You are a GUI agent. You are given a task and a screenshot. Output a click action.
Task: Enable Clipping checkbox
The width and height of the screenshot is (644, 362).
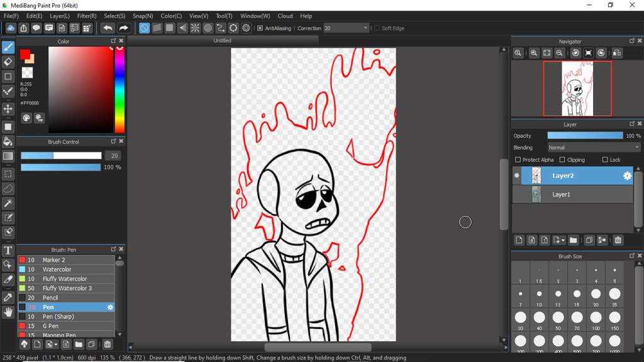pyautogui.click(x=562, y=160)
